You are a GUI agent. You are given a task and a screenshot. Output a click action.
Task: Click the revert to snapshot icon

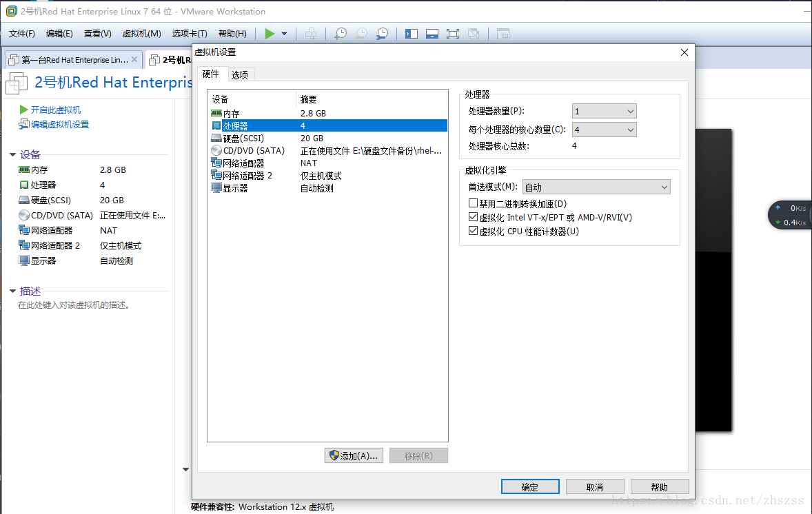361,34
